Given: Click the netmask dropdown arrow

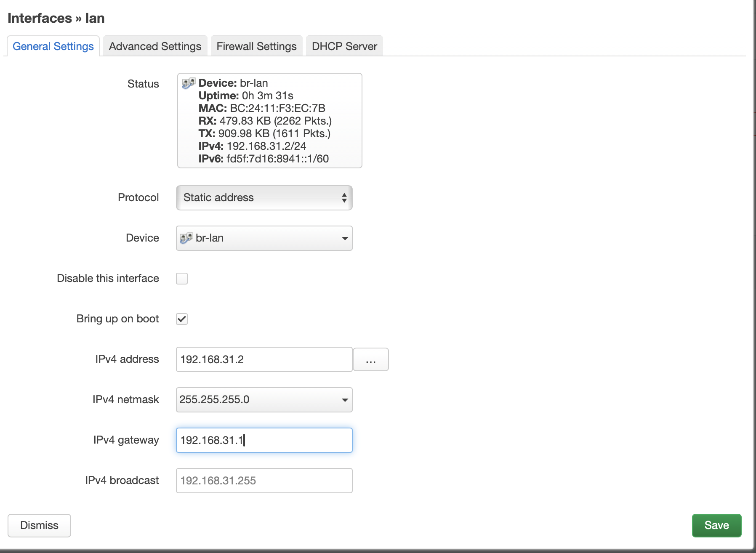Looking at the screenshot, I should (345, 400).
